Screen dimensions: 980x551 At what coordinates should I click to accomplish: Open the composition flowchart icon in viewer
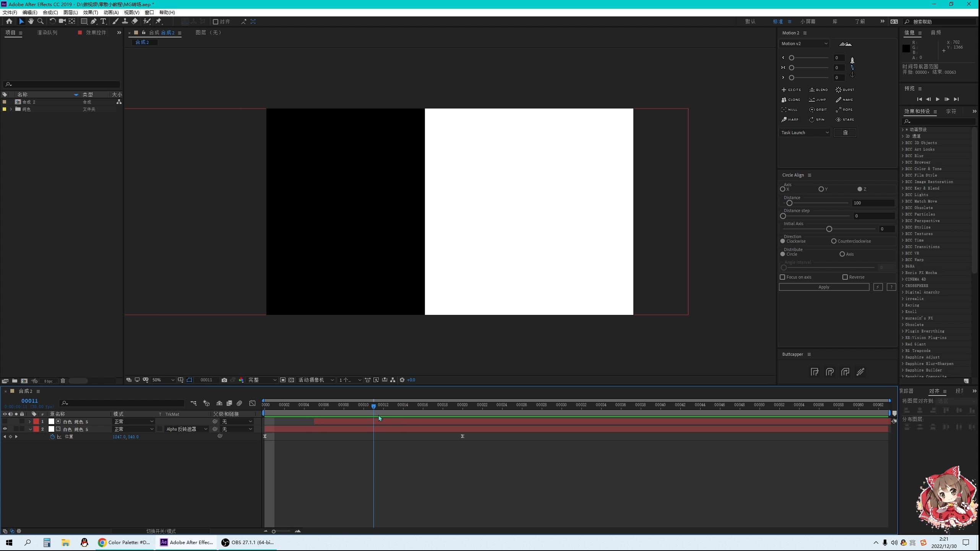coord(393,380)
